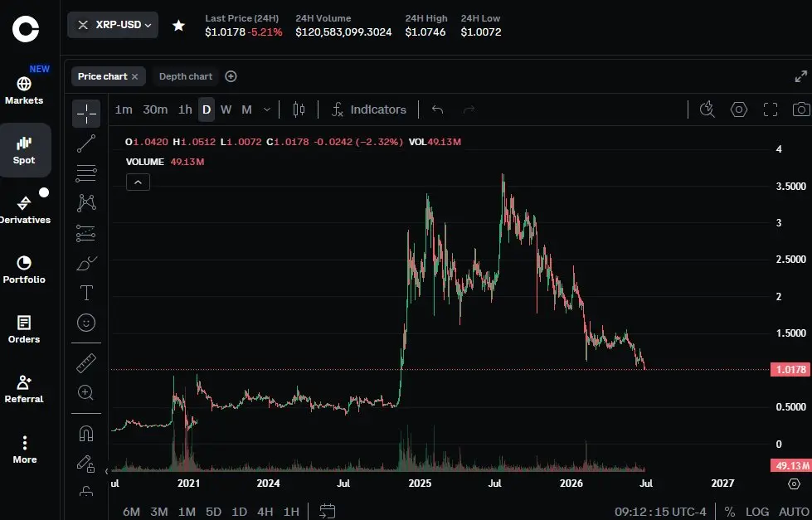This screenshot has width=812, height=520.
Task: Open the candlestick chart type menu
Action: [299, 109]
